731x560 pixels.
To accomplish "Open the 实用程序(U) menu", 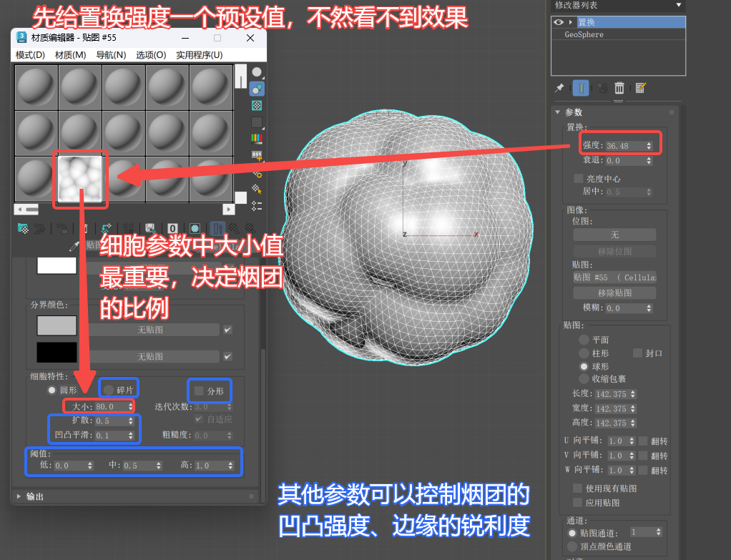I will point(199,55).
